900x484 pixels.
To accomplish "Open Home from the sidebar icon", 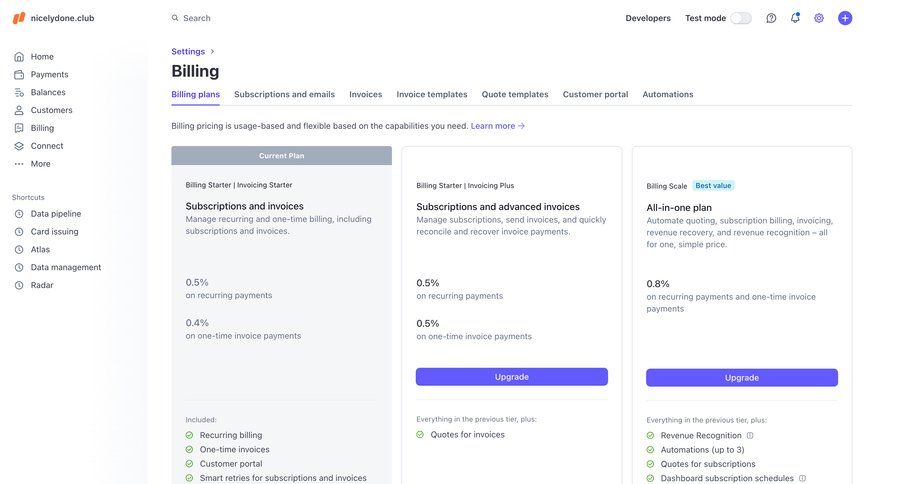I will [x=19, y=57].
